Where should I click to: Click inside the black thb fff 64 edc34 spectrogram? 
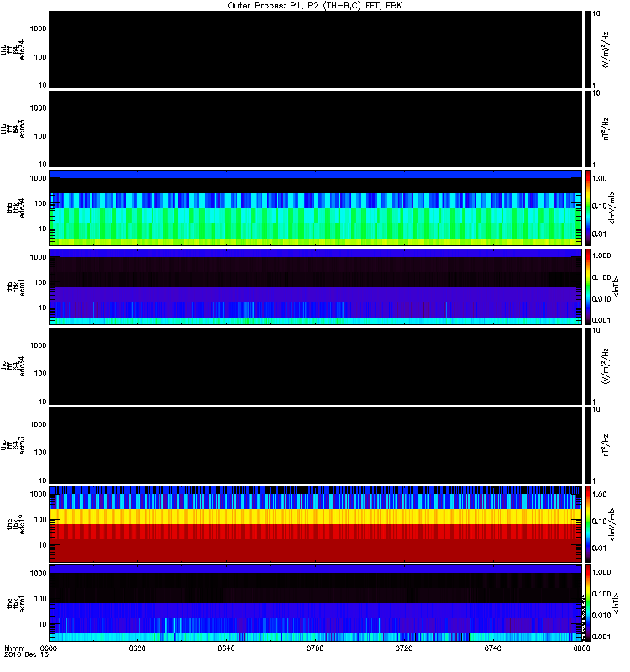tap(315, 50)
